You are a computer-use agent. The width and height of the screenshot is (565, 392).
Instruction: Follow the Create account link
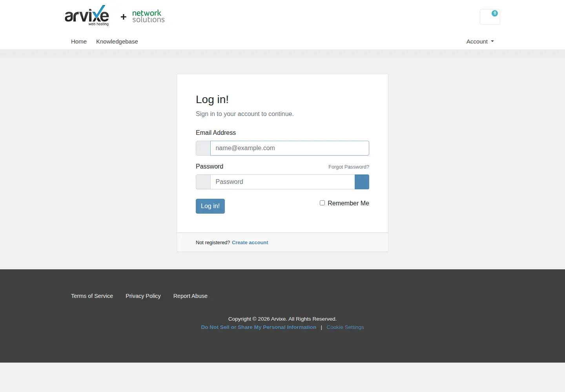click(250, 243)
